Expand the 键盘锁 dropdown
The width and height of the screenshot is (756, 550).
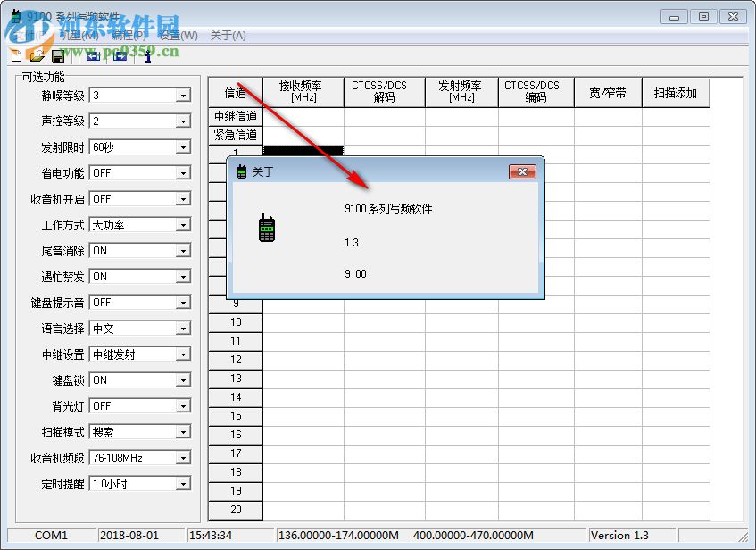click(183, 380)
